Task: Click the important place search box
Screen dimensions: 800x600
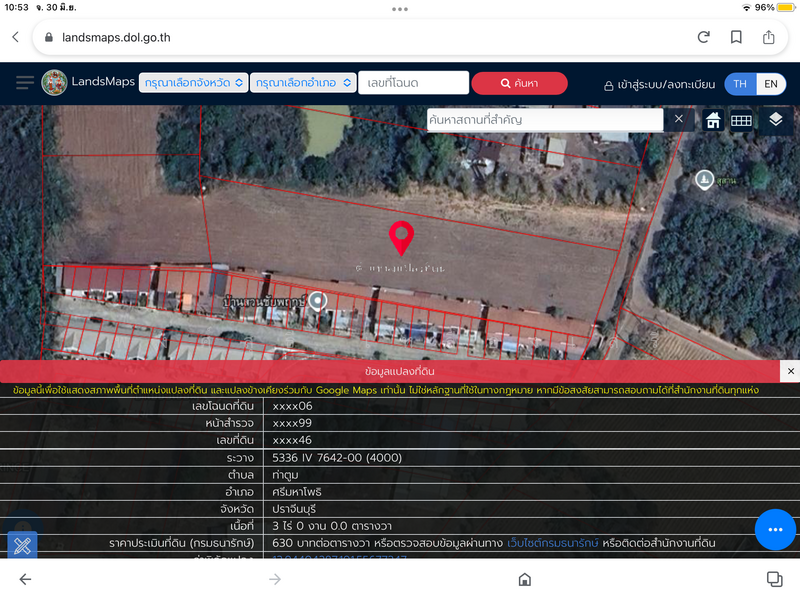Action: click(545, 120)
